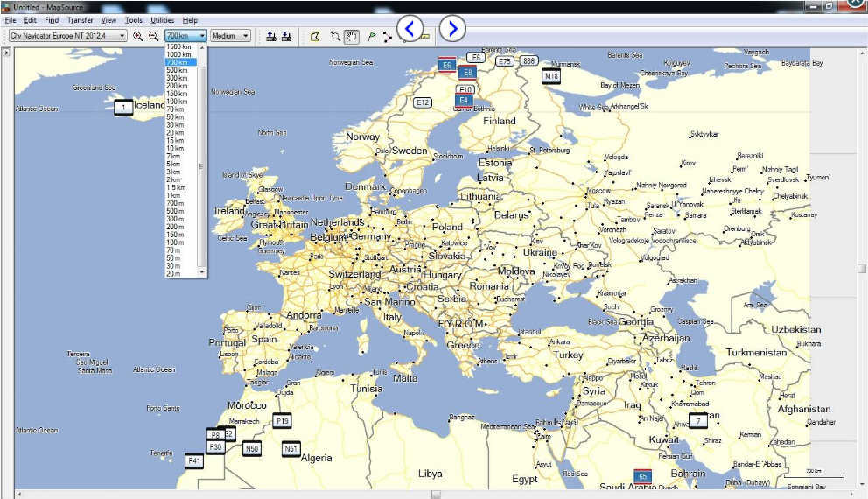Select the Hand pan tool
868x499 pixels.
pos(352,37)
